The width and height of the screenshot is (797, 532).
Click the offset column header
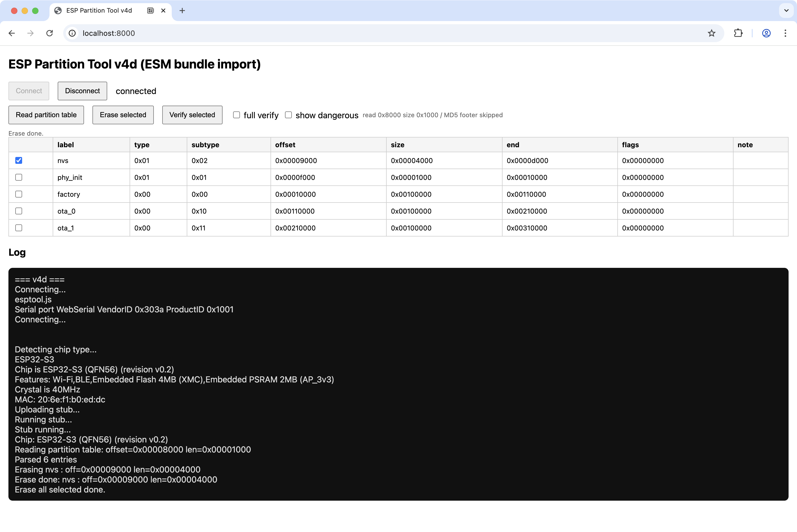tap(328, 145)
